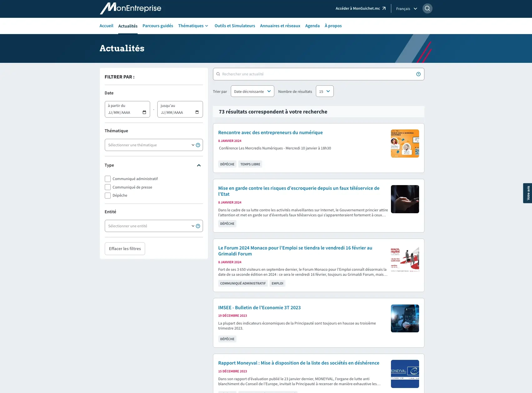Tick the Communiqué de presse checkbox
532x393 pixels.
108,187
